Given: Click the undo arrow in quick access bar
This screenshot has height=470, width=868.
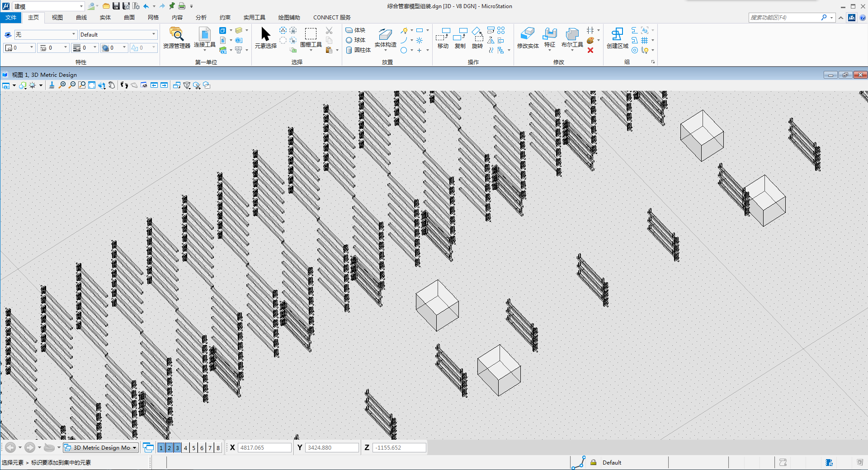Looking at the screenshot, I should pos(146,6).
